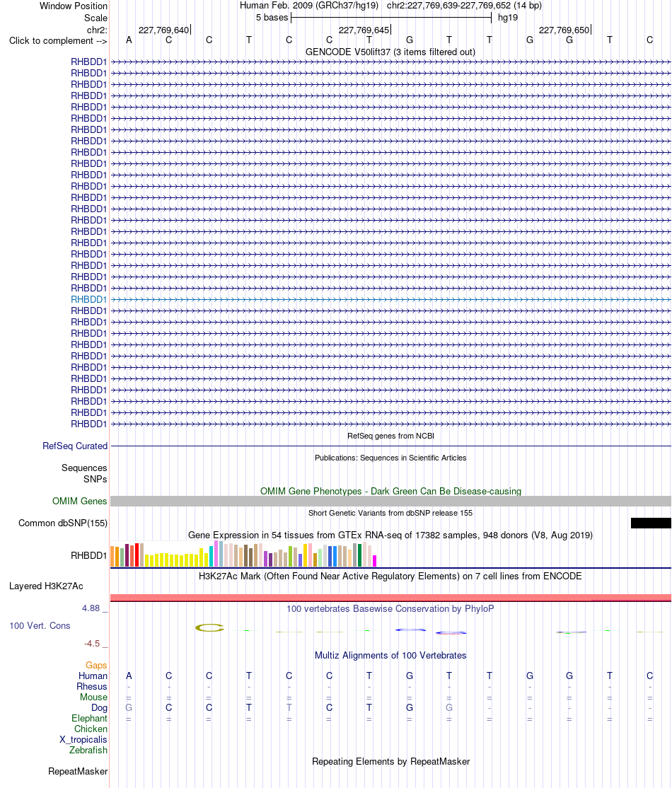Click the 'Window Position' label
The height and width of the screenshot is (788, 672).
click(x=74, y=6)
